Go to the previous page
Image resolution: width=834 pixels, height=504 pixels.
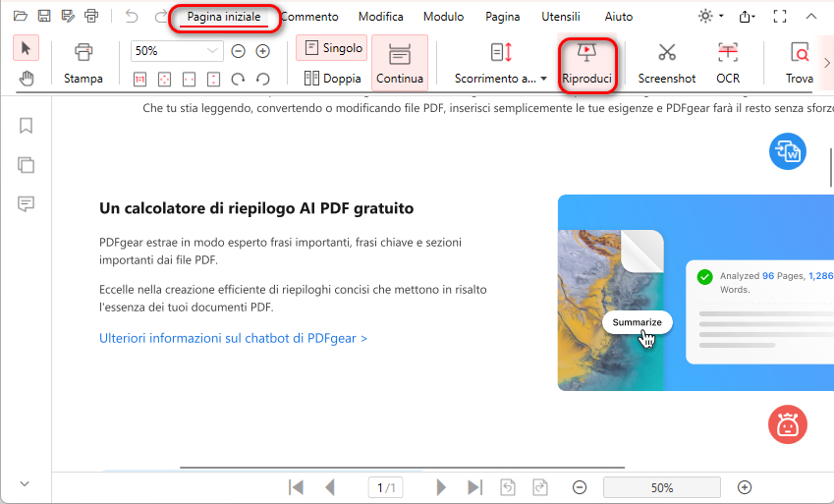point(330,487)
